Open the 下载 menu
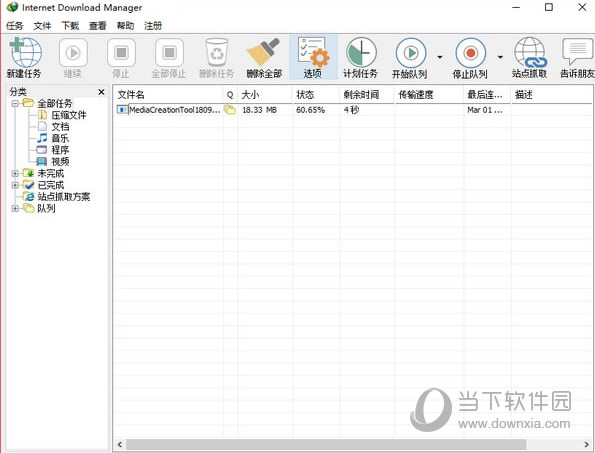The image size is (595, 453). 70,26
